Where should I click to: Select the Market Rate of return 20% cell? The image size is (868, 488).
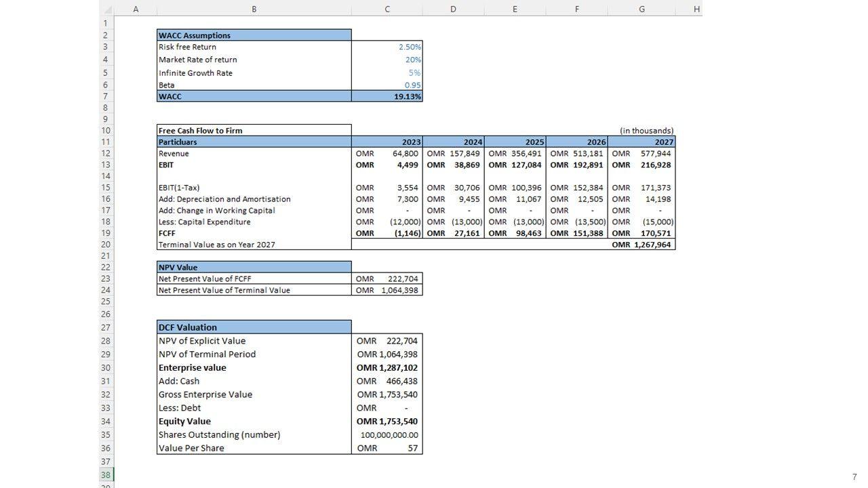(x=387, y=60)
